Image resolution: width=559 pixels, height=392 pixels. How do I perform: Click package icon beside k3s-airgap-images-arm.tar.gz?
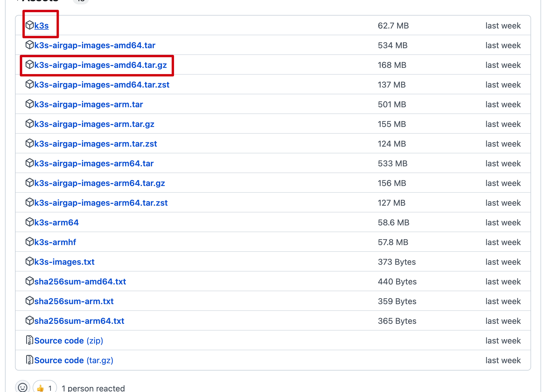30,123
